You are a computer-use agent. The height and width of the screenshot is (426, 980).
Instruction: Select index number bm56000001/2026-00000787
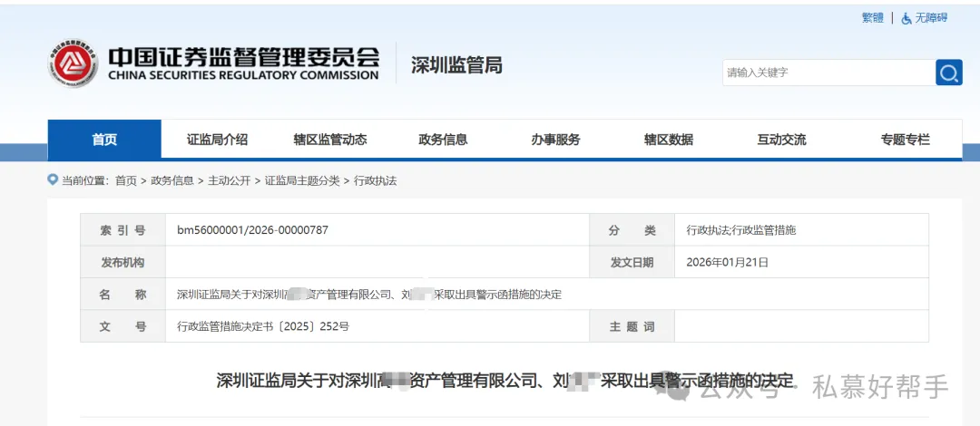tap(252, 230)
